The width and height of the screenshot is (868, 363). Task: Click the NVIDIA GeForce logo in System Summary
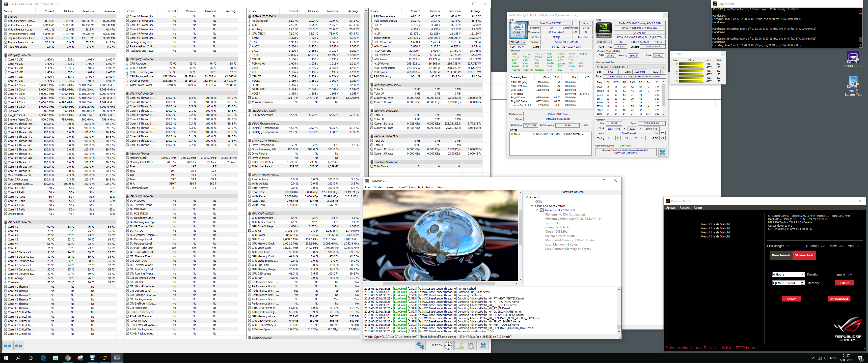click(604, 30)
